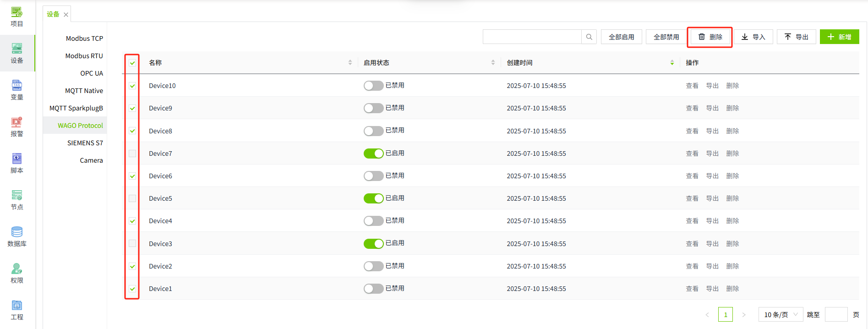Select Modbus TCP protocol menu item
Screen dimensions: 868x329
(x=84, y=38)
